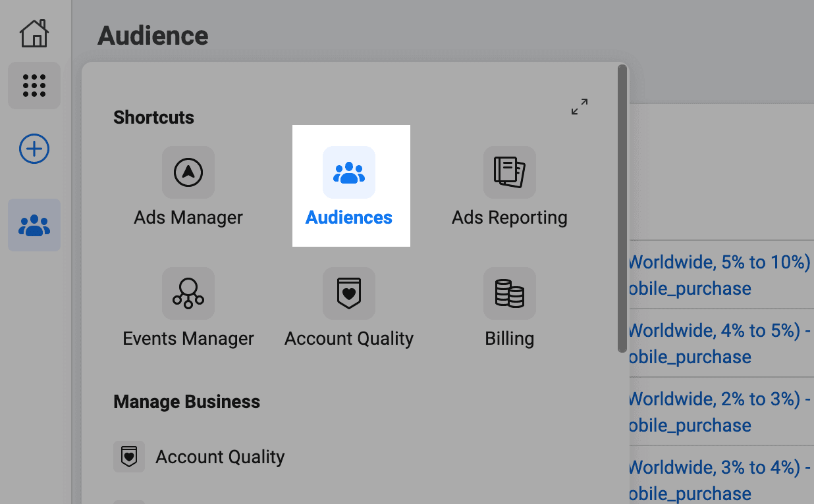Select the Audiences shortcut icon

tap(349, 172)
